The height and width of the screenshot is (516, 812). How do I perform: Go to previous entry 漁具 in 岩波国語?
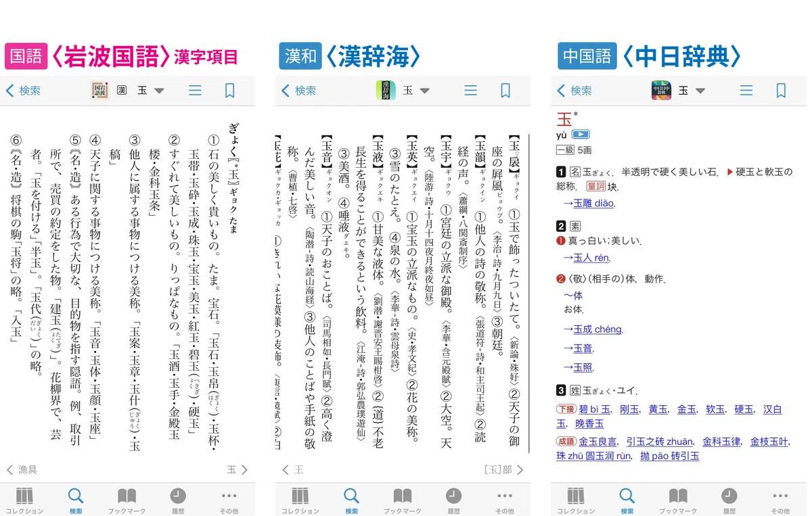pyautogui.click(x=22, y=469)
